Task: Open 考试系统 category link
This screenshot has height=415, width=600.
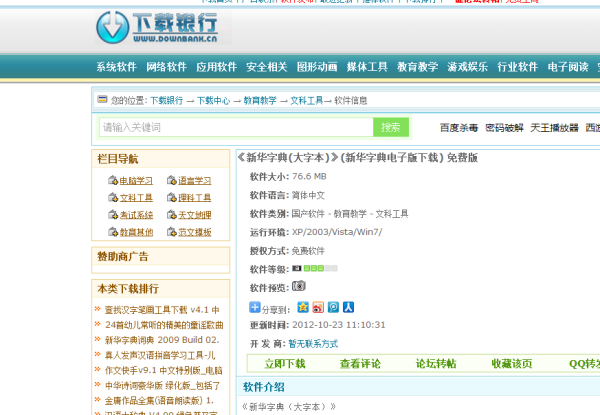Action: click(x=136, y=215)
